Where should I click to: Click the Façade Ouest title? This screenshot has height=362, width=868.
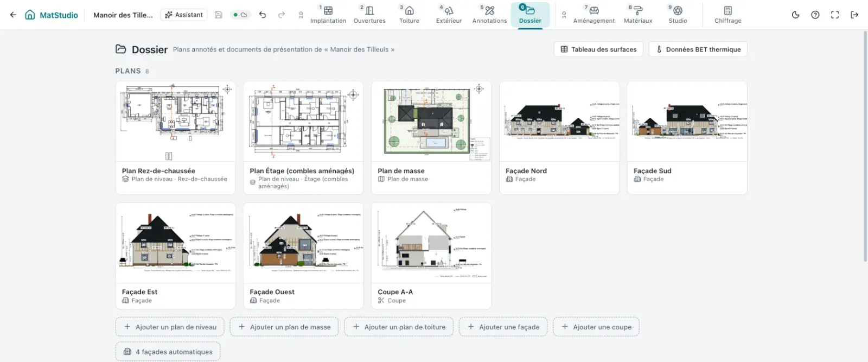(272, 292)
